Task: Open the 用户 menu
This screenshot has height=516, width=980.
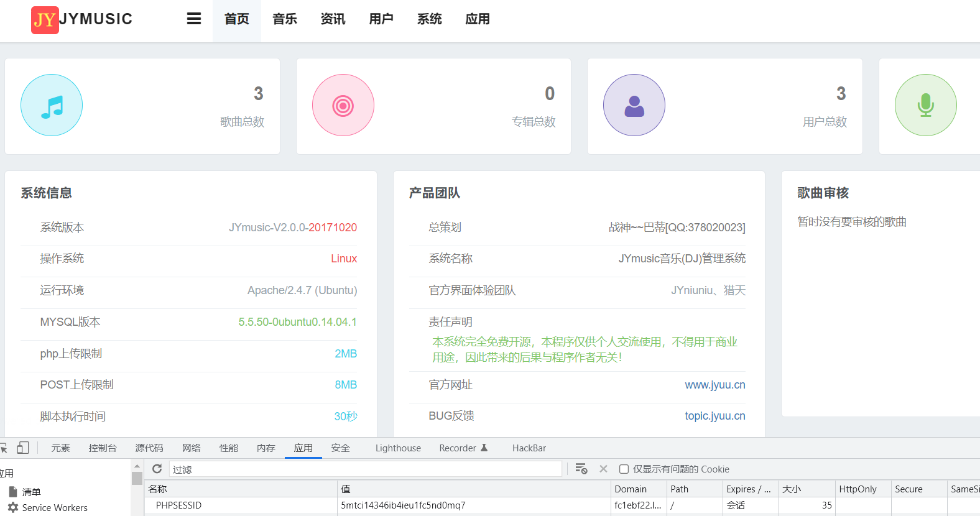Action: pos(381,19)
